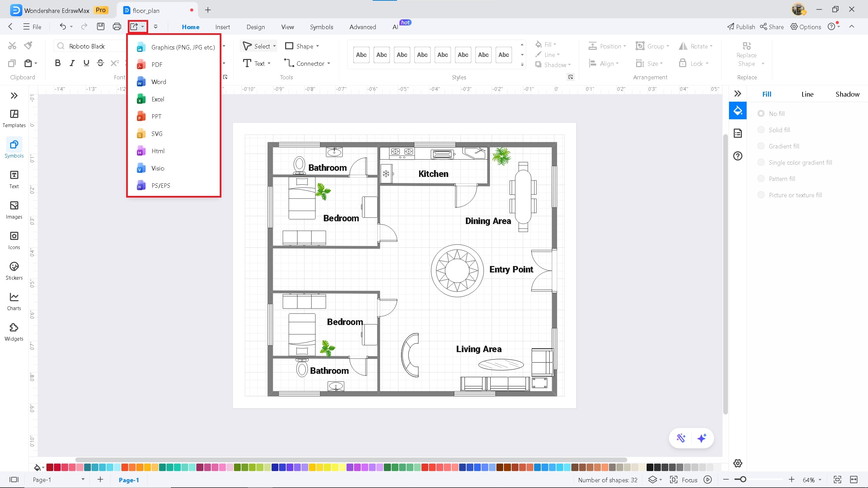
Task: Select the No fill radio option
Action: pos(761,114)
